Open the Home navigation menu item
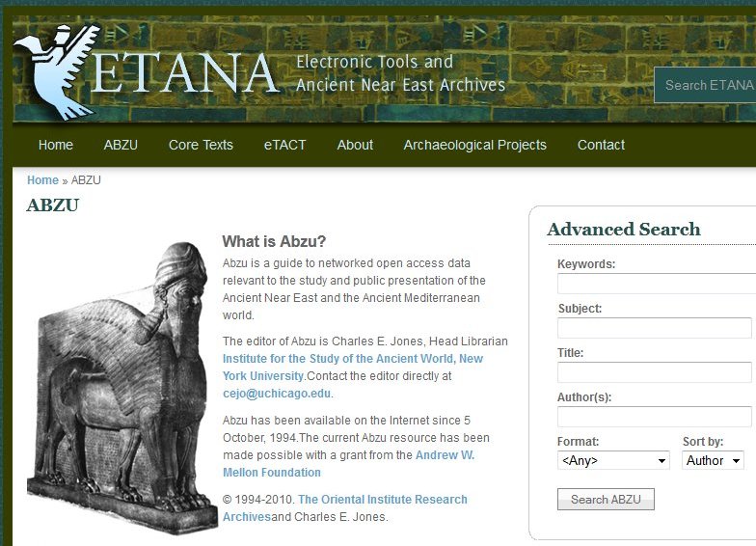The image size is (756, 546). pos(56,145)
